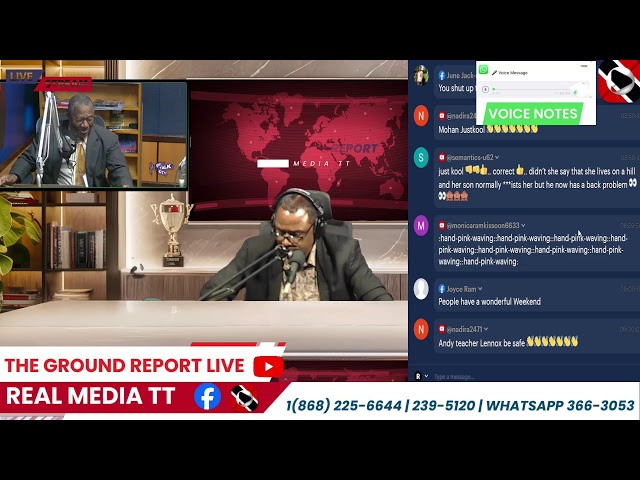Click the 'THE GROUND REPORT LIVE' title text
Screen dimensions: 640x480
point(124,366)
